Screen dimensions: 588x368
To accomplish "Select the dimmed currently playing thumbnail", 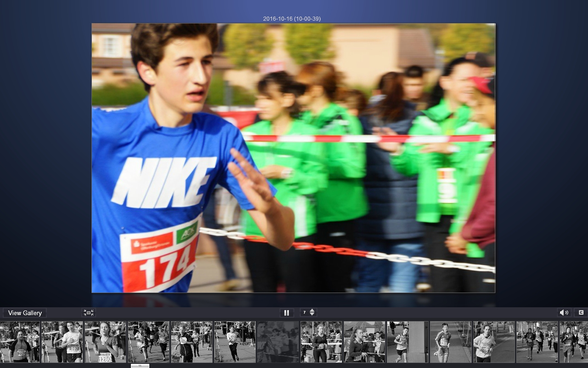I will pos(278,342).
